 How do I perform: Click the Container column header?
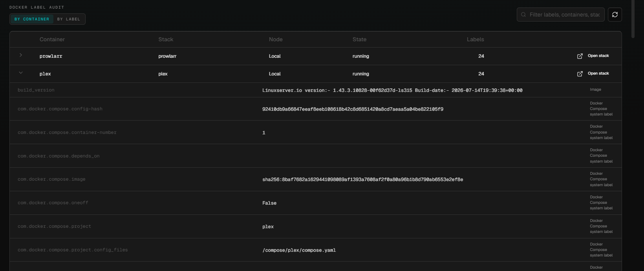[52, 39]
